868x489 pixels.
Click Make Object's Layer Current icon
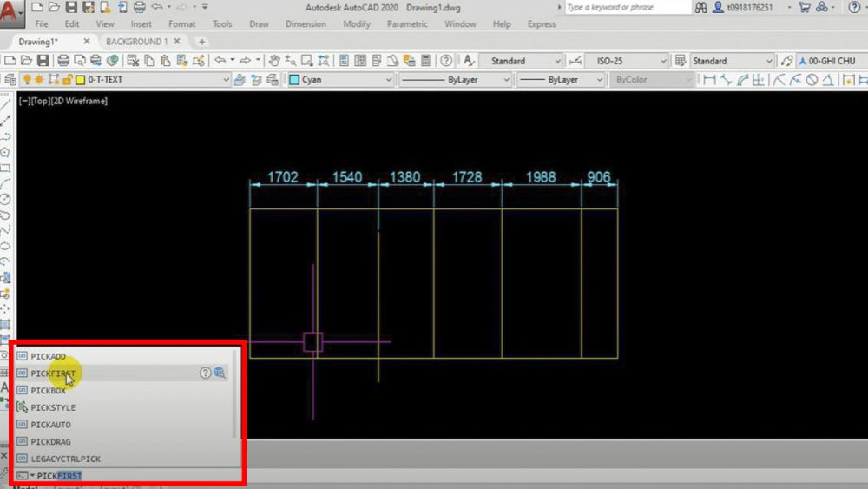point(240,80)
